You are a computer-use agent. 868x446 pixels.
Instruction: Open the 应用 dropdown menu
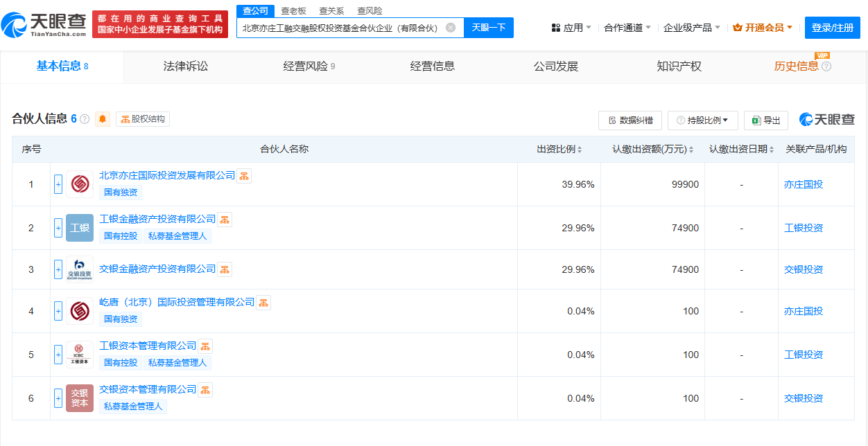pyautogui.click(x=571, y=28)
